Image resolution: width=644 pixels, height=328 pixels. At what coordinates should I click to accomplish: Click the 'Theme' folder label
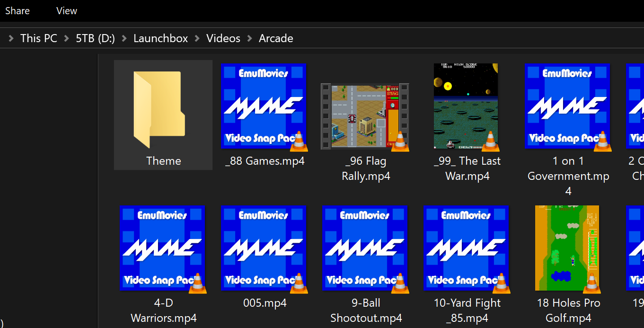tap(164, 161)
